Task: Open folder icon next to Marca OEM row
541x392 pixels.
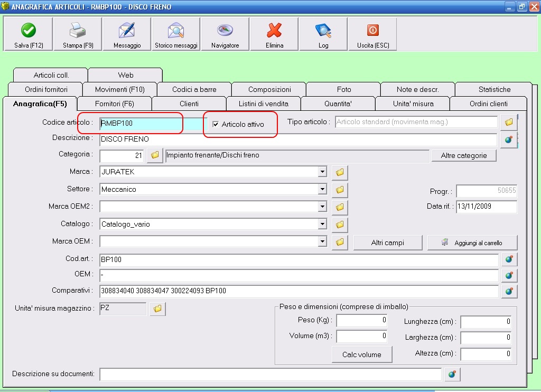Action: click(x=340, y=242)
